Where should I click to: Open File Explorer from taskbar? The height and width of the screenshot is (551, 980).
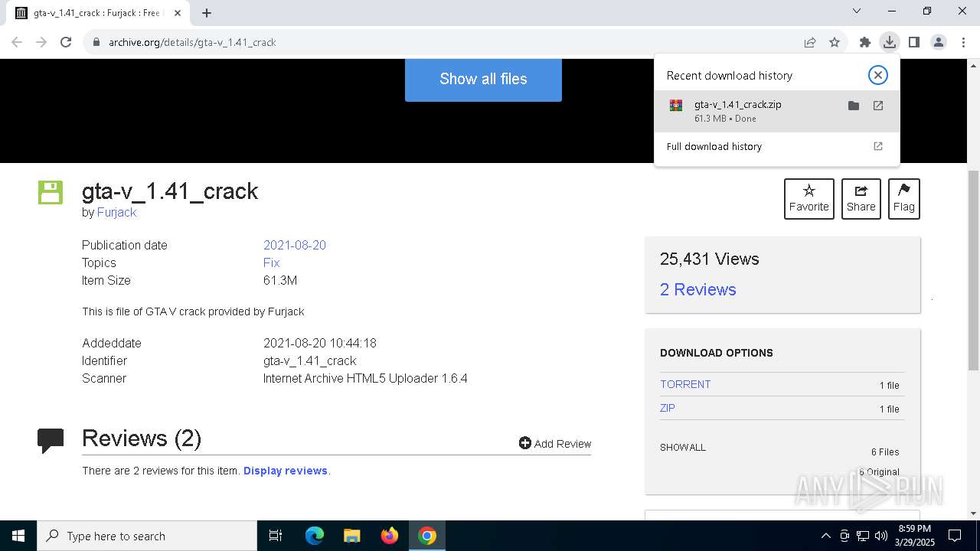pos(351,536)
